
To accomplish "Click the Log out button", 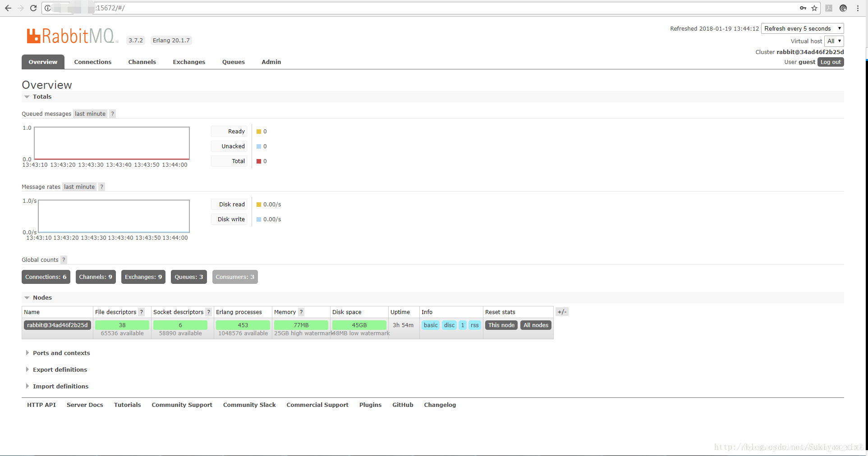I will [831, 62].
